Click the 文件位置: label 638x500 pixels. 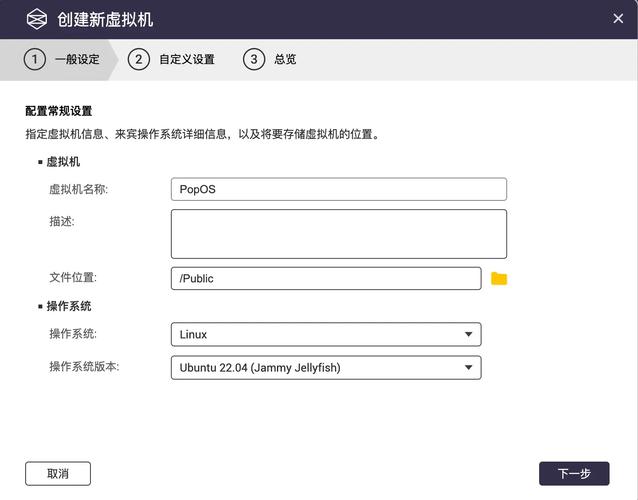pos(73,277)
